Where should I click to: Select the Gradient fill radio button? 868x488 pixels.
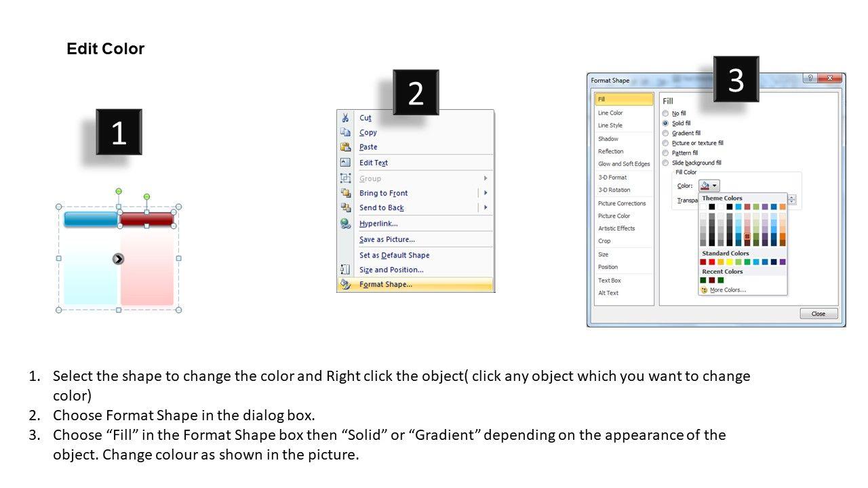pos(666,134)
